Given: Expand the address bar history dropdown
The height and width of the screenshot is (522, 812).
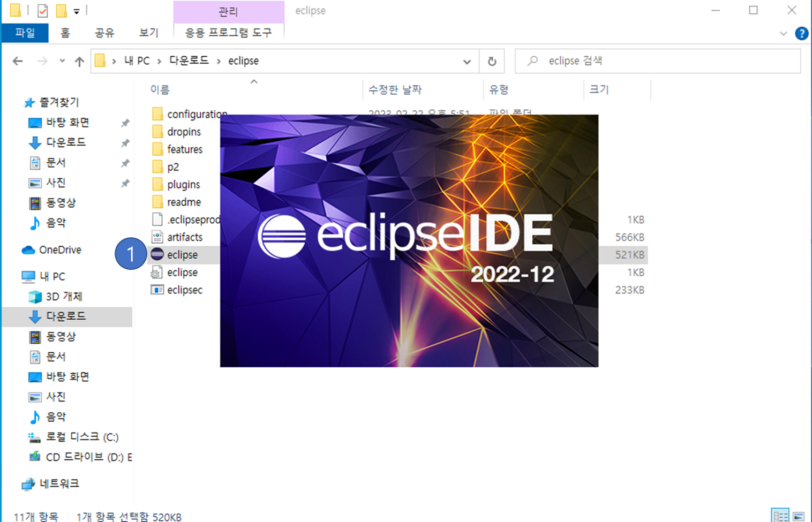Looking at the screenshot, I should pyautogui.click(x=467, y=62).
